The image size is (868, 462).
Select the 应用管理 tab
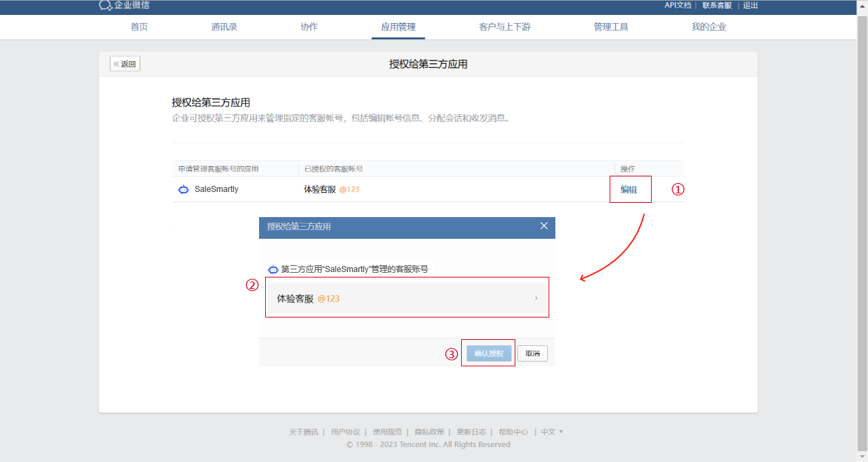pyautogui.click(x=398, y=27)
